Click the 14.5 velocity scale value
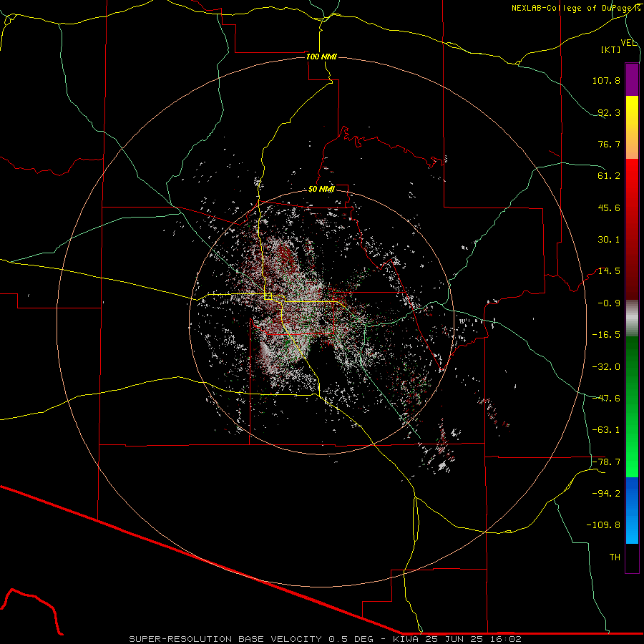Image resolution: width=644 pixels, height=644 pixels. (x=609, y=271)
